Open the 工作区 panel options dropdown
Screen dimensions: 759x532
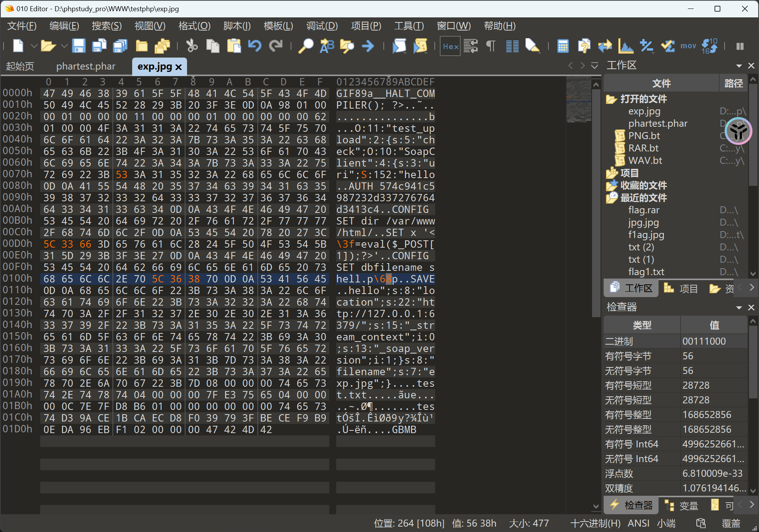(739, 66)
